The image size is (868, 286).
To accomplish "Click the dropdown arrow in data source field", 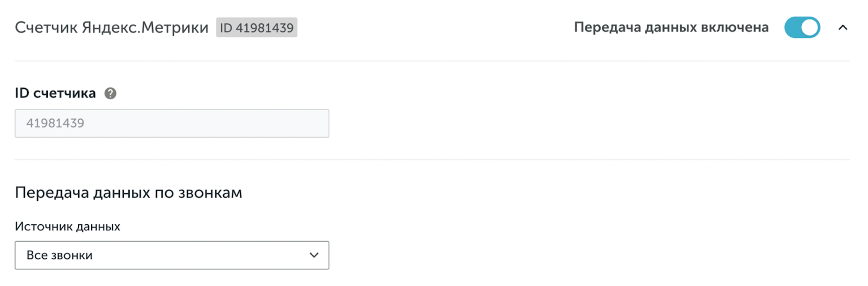I will (314, 255).
